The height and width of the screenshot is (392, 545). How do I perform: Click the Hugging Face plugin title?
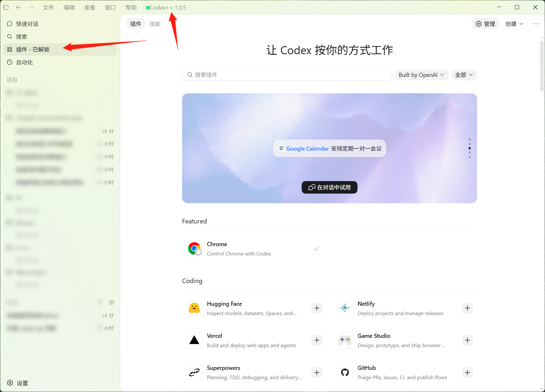pyautogui.click(x=224, y=304)
